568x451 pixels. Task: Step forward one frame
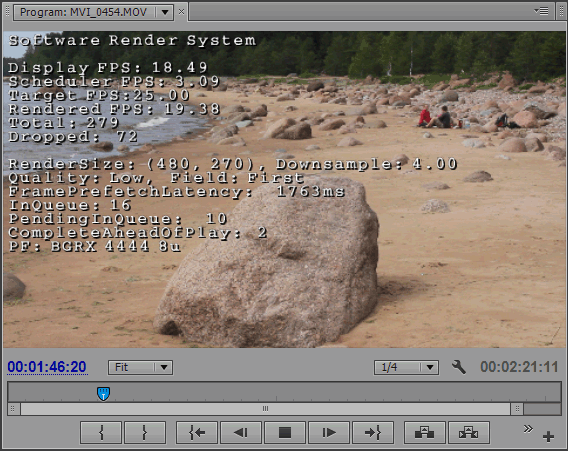click(x=329, y=432)
